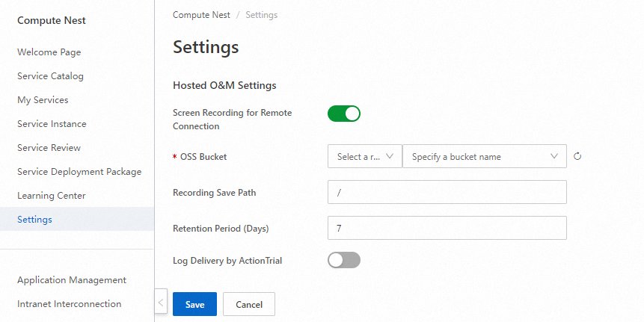Open the region selection dropdown
The height and width of the screenshot is (322, 644).
click(x=365, y=157)
